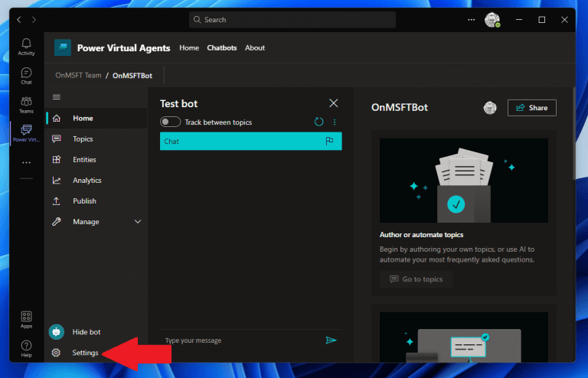The image size is (588, 378).
Task: Click the Share button
Action: pos(532,108)
